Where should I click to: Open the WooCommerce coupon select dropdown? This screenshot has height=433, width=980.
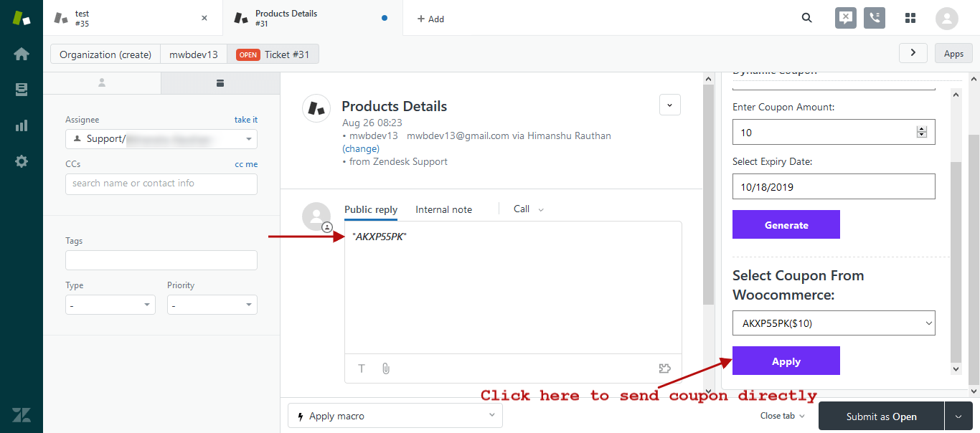tap(834, 323)
